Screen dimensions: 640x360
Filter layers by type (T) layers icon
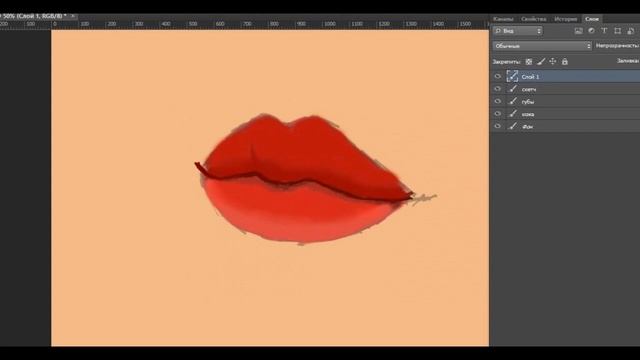(604, 31)
